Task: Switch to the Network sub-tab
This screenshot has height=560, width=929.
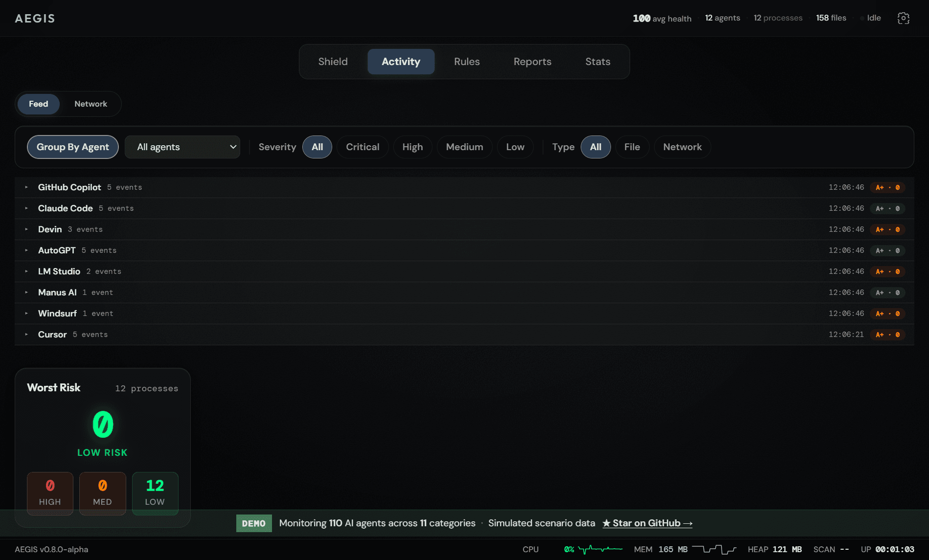Action: [91, 104]
